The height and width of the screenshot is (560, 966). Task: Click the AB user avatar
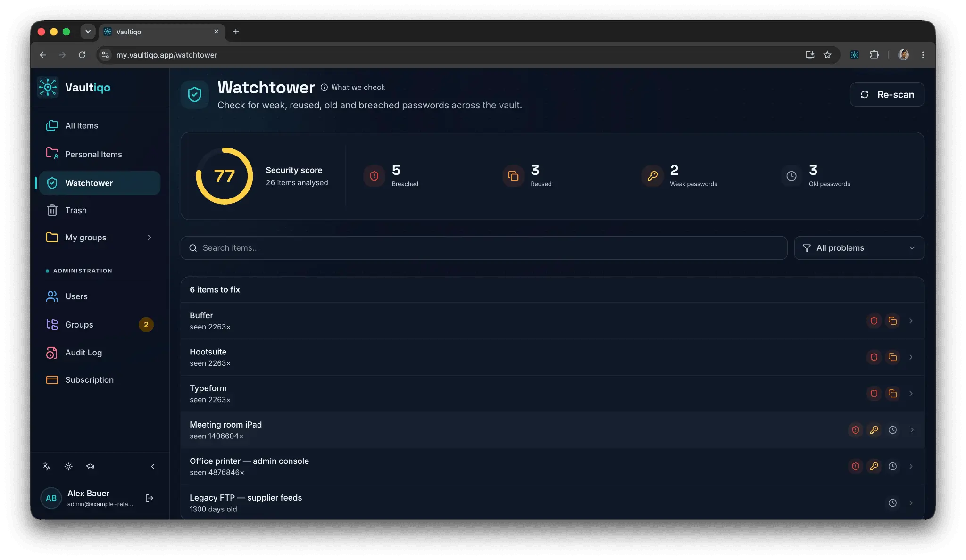pos(51,498)
